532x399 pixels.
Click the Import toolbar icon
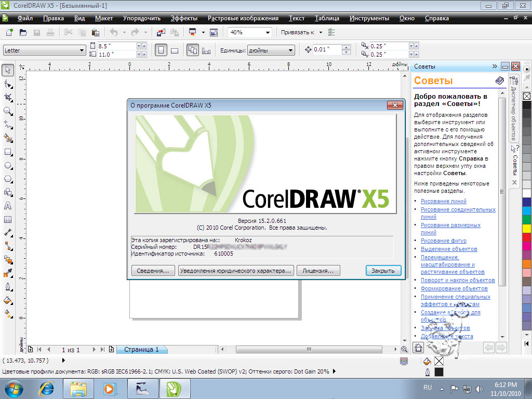(x=161, y=32)
